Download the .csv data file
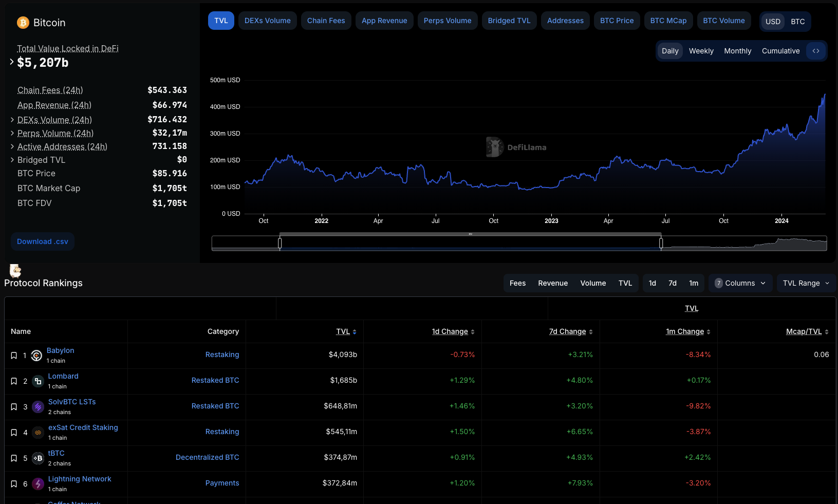The image size is (838, 504). point(43,241)
